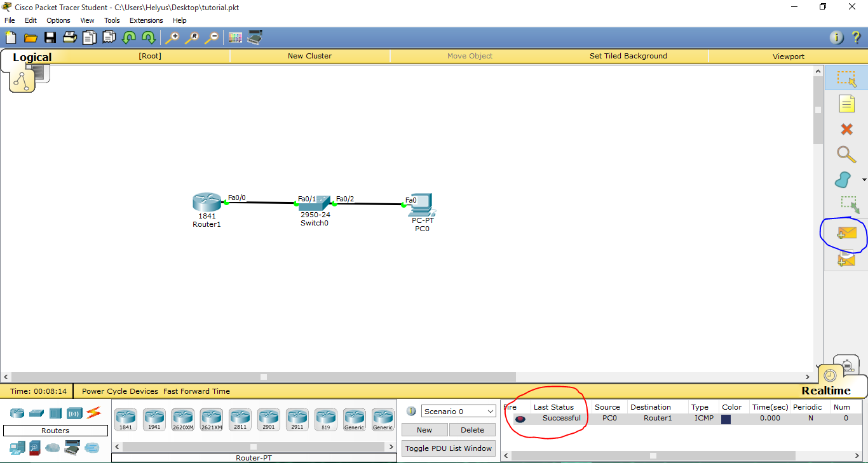This screenshot has height=463, width=868.
Task: Pick the 2811 router model
Action: click(240, 420)
